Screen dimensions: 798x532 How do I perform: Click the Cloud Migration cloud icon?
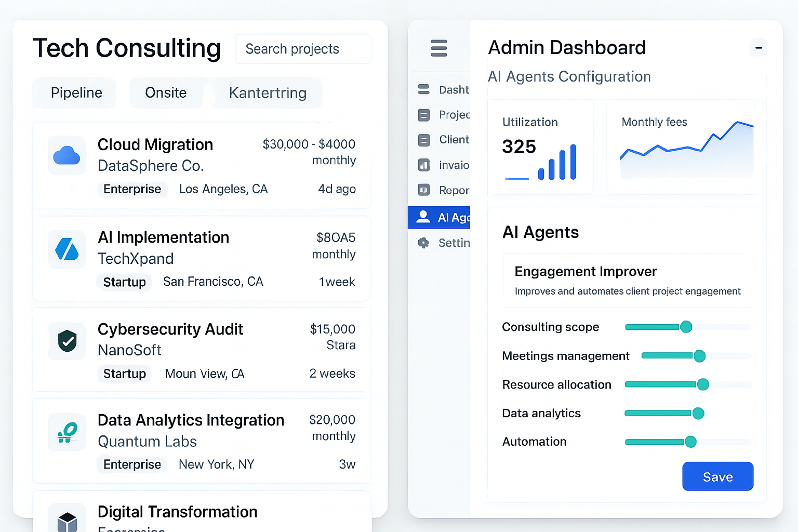(67, 155)
